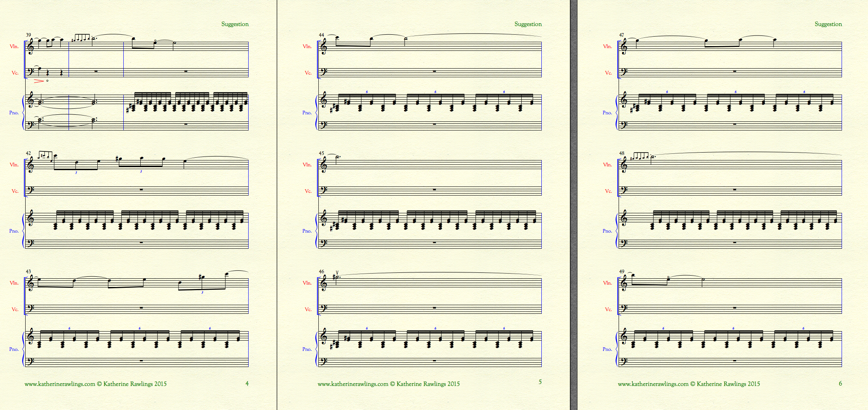The image size is (868, 410).
Task: Select the Suggestion header on page 5
Action: pos(528,24)
